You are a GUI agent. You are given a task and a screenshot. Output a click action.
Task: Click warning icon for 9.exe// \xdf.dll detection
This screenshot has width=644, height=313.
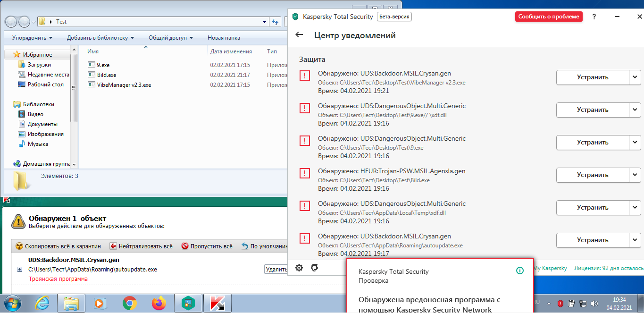tap(305, 108)
